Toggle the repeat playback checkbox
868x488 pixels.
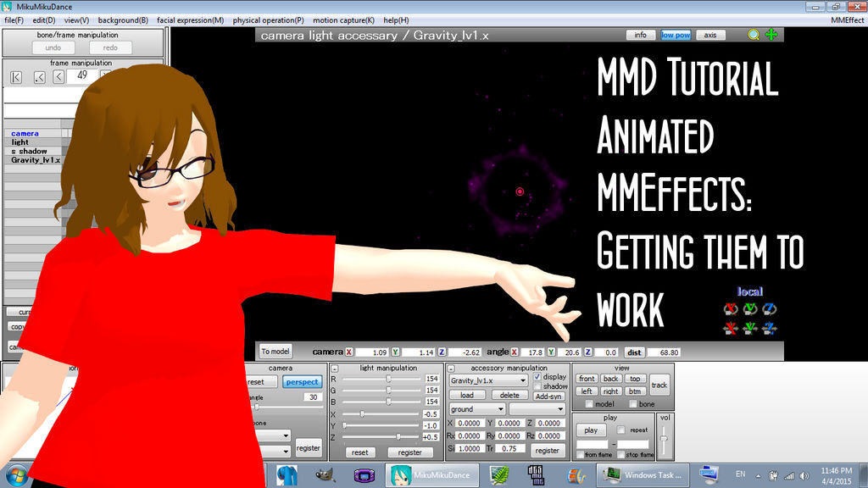(x=621, y=430)
